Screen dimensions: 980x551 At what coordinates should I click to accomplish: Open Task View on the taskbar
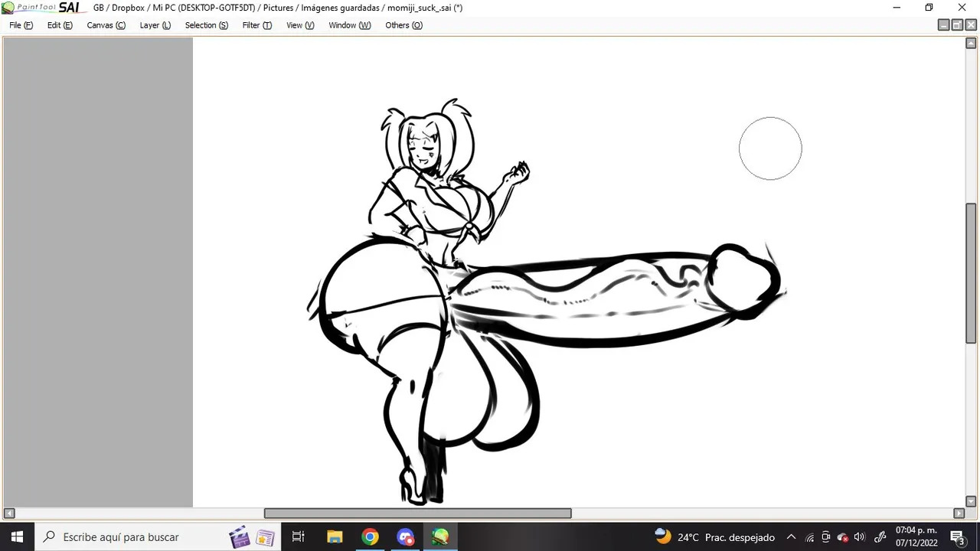coord(299,537)
